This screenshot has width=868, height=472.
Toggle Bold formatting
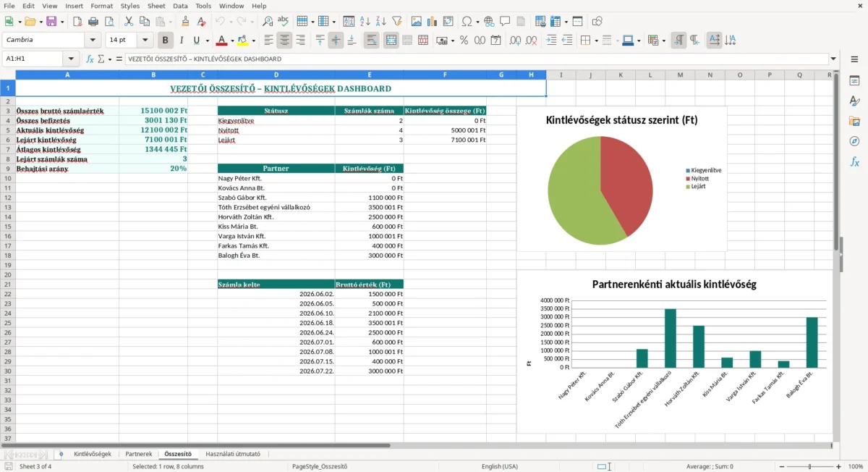pyautogui.click(x=166, y=41)
